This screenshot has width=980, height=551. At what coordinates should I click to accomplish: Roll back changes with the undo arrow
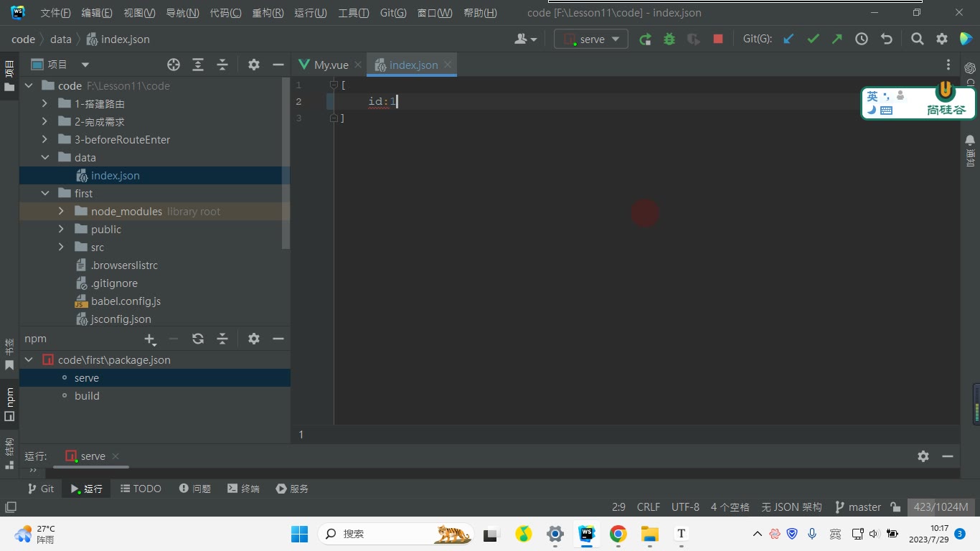887,39
